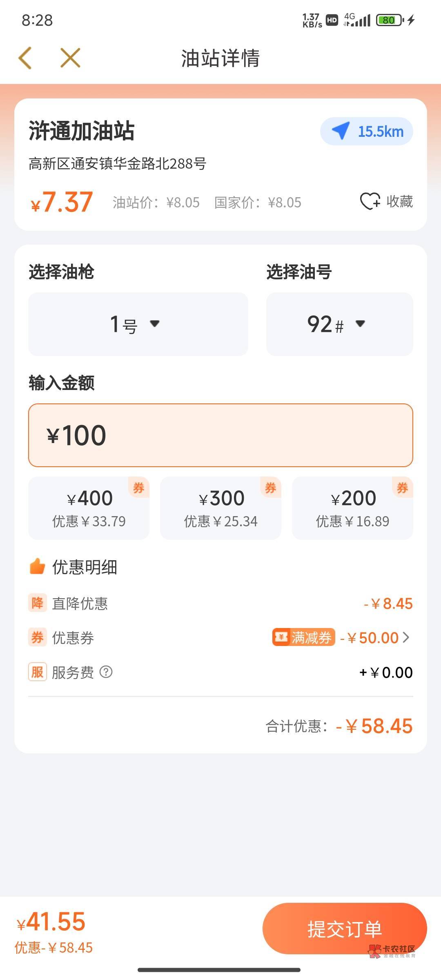Expand the coupon -¥50.00 chevron
Image resolution: width=441 pixels, height=980 pixels.
pyautogui.click(x=406, y=637)
